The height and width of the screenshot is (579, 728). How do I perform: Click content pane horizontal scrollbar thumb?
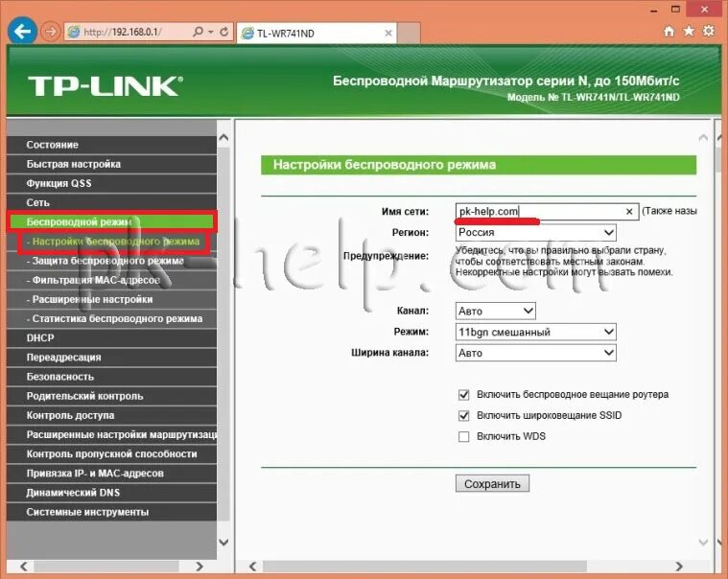[x=425, y=566]
